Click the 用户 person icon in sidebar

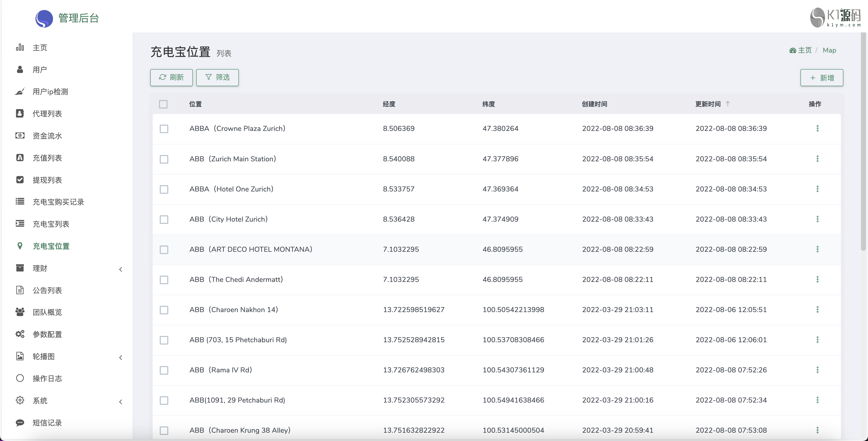coord(20,69)
